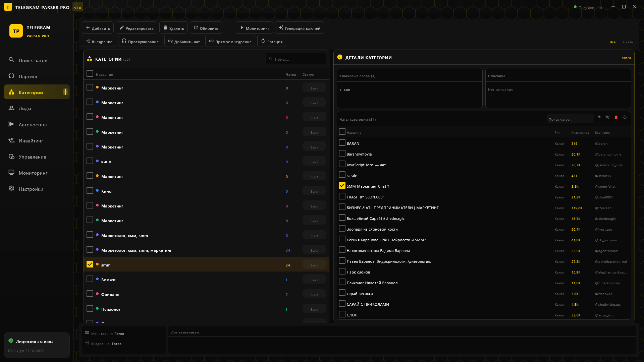This screenshot has width=644, height=362.
Task: Click the Прослушивание headphones button
Action: pyautogui.click(x=140, y=42)
